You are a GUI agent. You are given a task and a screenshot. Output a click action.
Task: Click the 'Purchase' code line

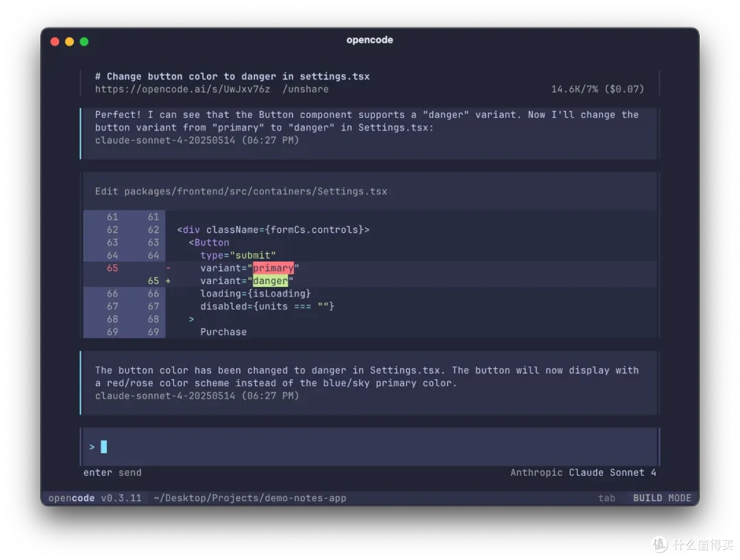coord(223,332)
